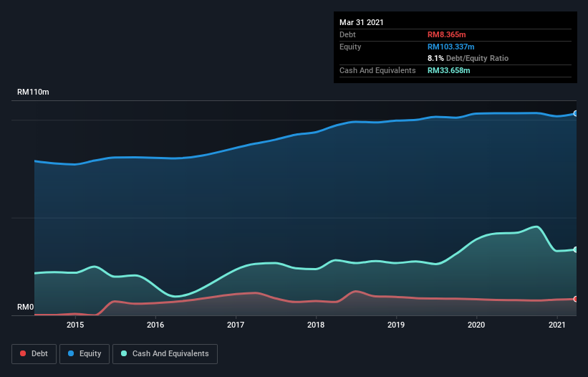Image resolution: width=588 pixels, height=377 pixels.
Task: Click the RM33.658m cash value
Action: 448,70
